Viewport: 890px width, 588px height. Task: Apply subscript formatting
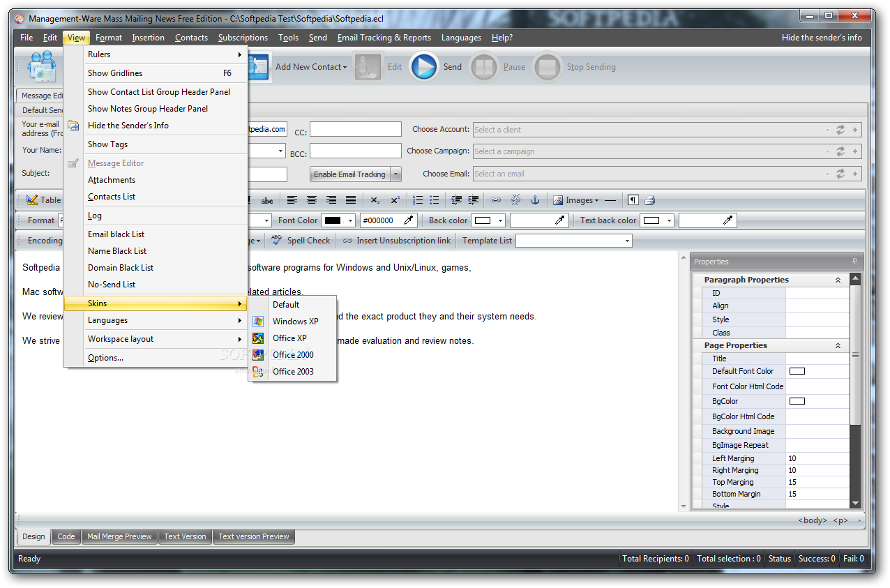(375, 200)
